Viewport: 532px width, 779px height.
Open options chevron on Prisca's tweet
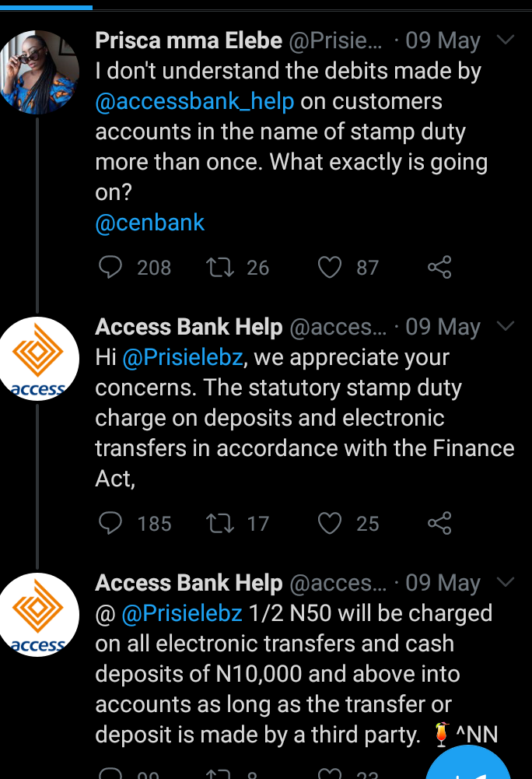[x=506, y=40]
